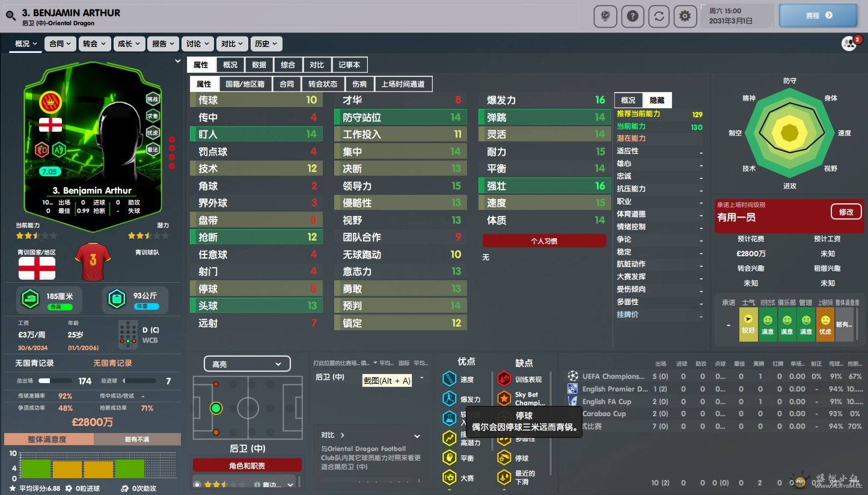Click the 训练表现 weakness hexagon icon
Screen dimensions: 868x495
(x=504, y=379)
